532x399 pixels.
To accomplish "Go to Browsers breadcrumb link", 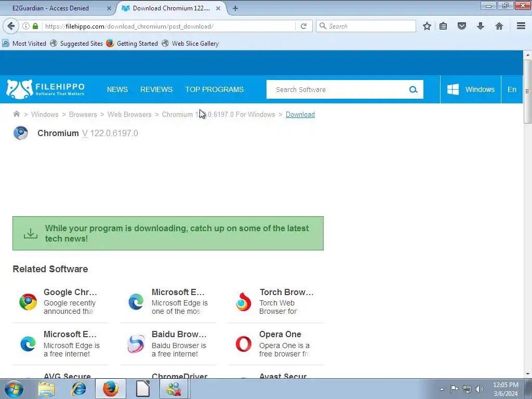I will (x=83, y=115).
